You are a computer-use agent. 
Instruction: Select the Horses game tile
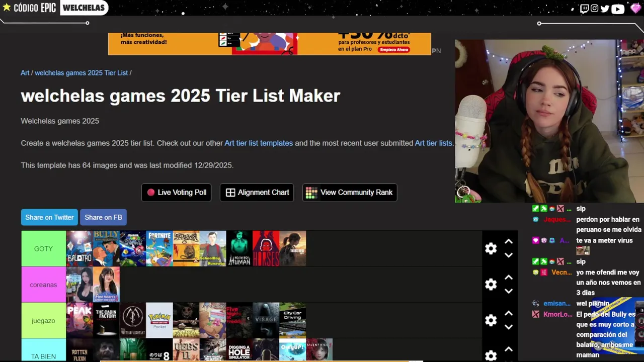tap(266, 248)
